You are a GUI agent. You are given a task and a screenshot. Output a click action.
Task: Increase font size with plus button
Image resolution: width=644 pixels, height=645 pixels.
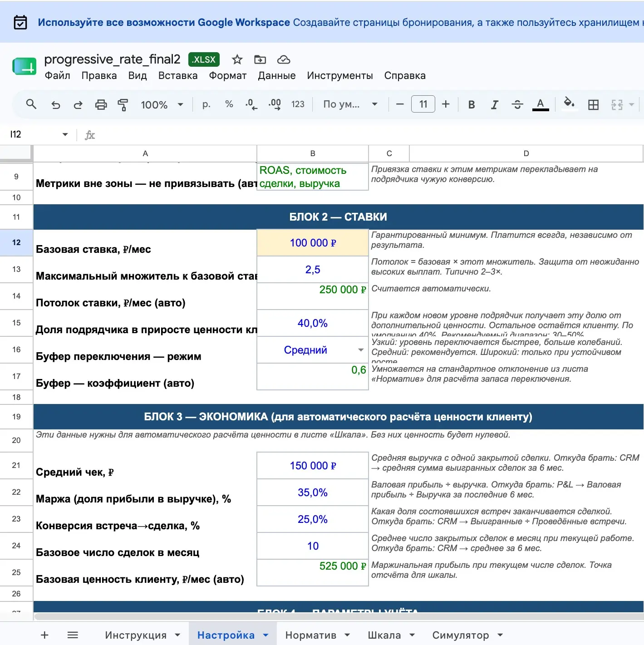click(446, 104)
